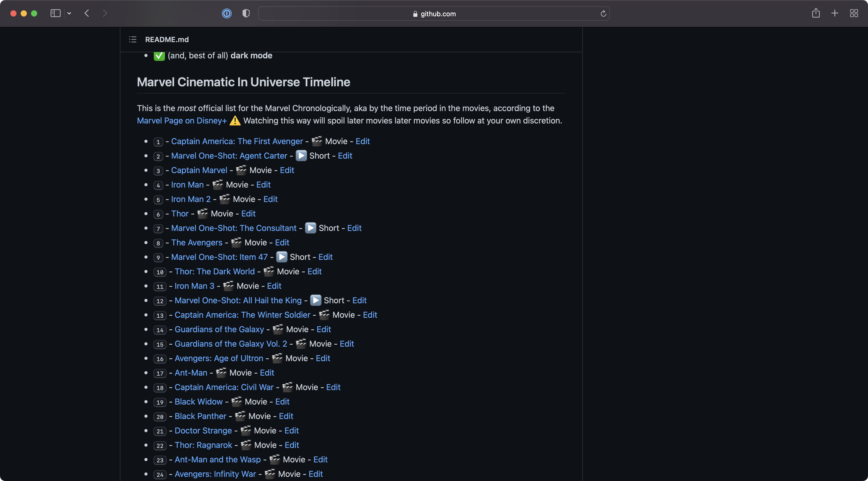868x481 pixels.
Task: Open Marvel One-Shot: Item 47 link
Action: point(219,257)
